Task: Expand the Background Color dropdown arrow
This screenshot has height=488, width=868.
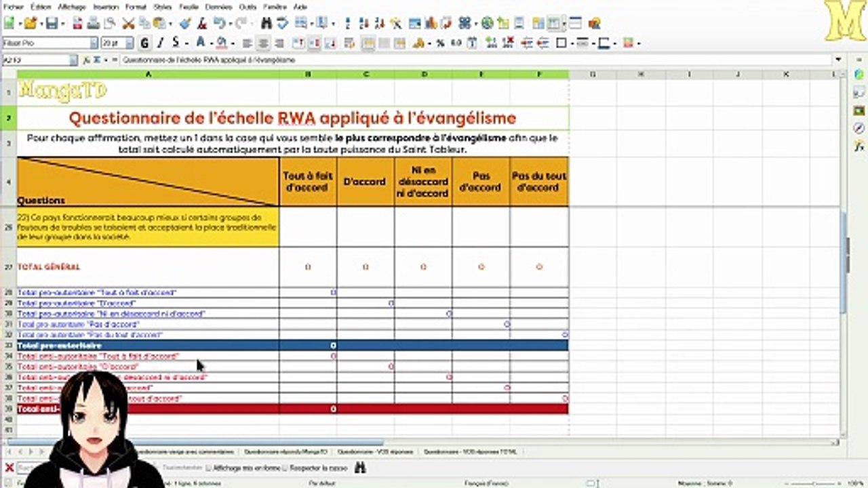Action: point(232,43)
